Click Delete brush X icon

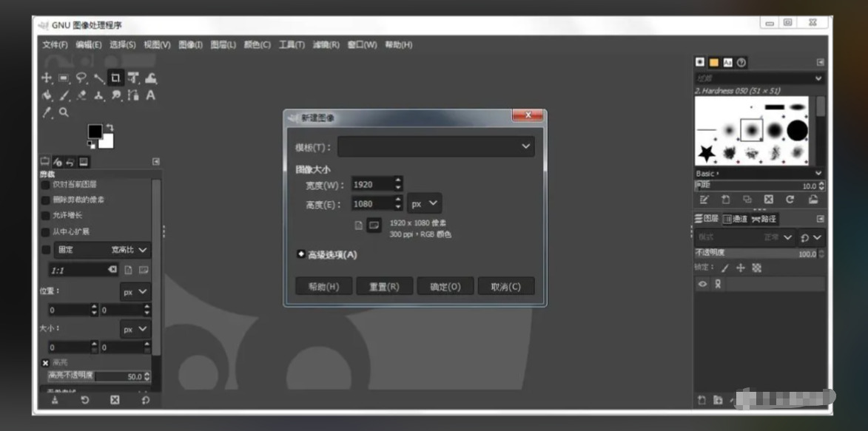pos(769,200)
